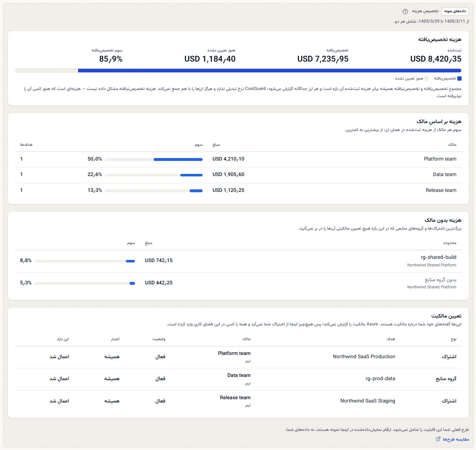Select Northwind SaaS Production target
The width and height of the screenshot is (476, 450).
tap(364, 357)
